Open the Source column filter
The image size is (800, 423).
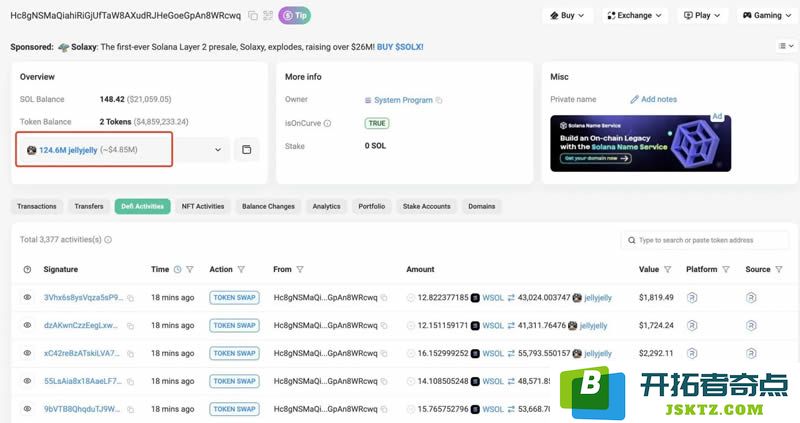779,269
